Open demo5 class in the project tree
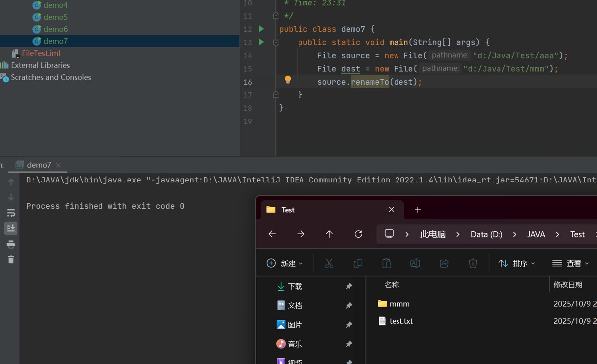 click(x=55, y=17)
